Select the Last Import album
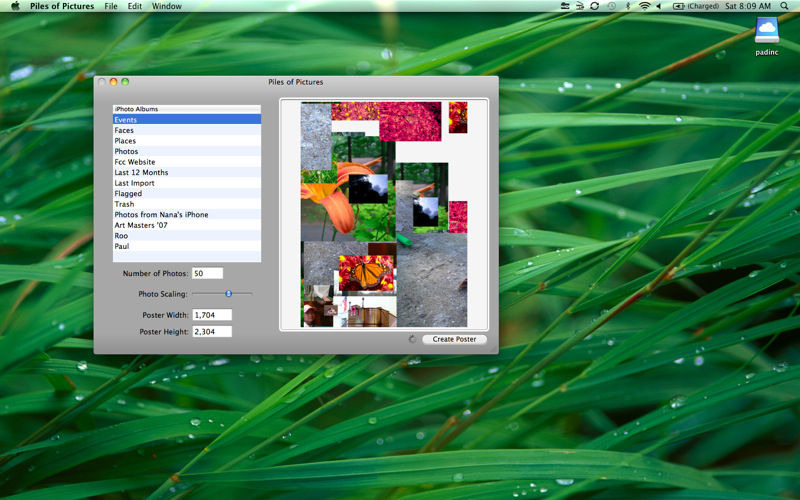Viewport: 800px width, 500px height. pyautogui.click(x=187, y=183)
